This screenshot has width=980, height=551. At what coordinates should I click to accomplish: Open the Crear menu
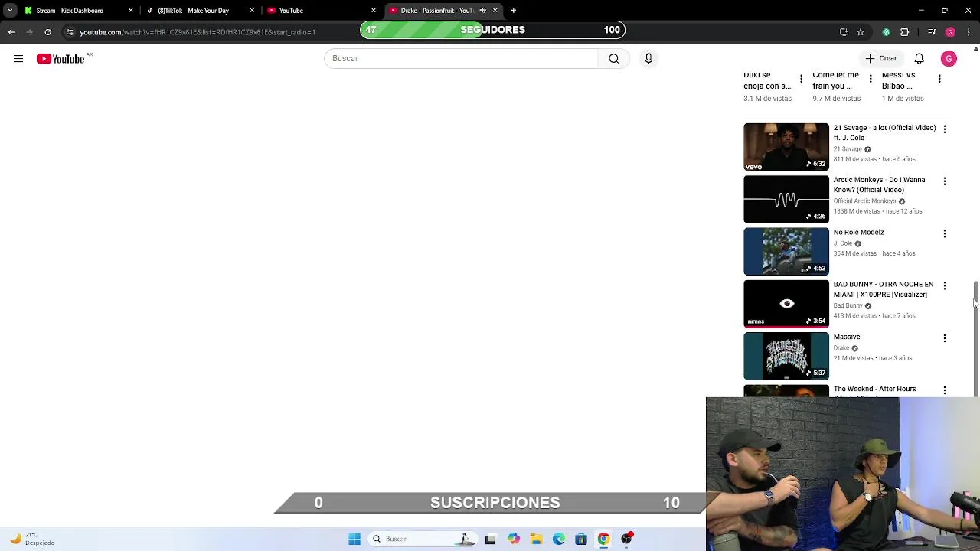click(x=880, y=58)
